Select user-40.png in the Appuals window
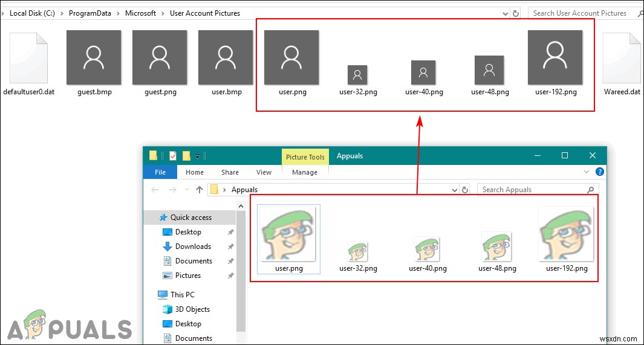The image size is (644, 345). point(427,254)
